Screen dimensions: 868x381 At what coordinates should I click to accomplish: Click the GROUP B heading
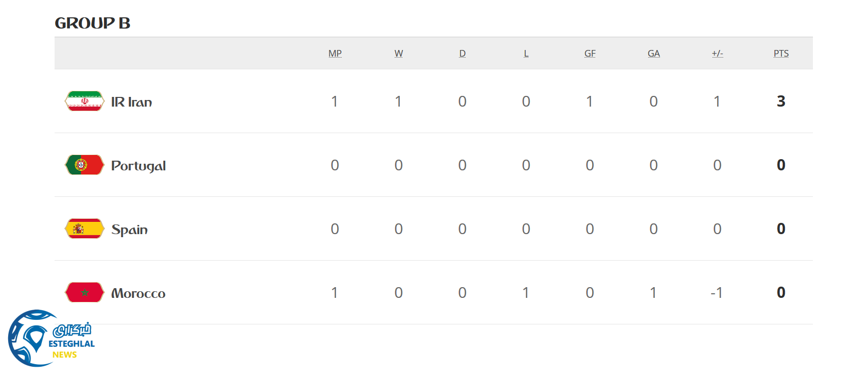click(x=92, y=23)
